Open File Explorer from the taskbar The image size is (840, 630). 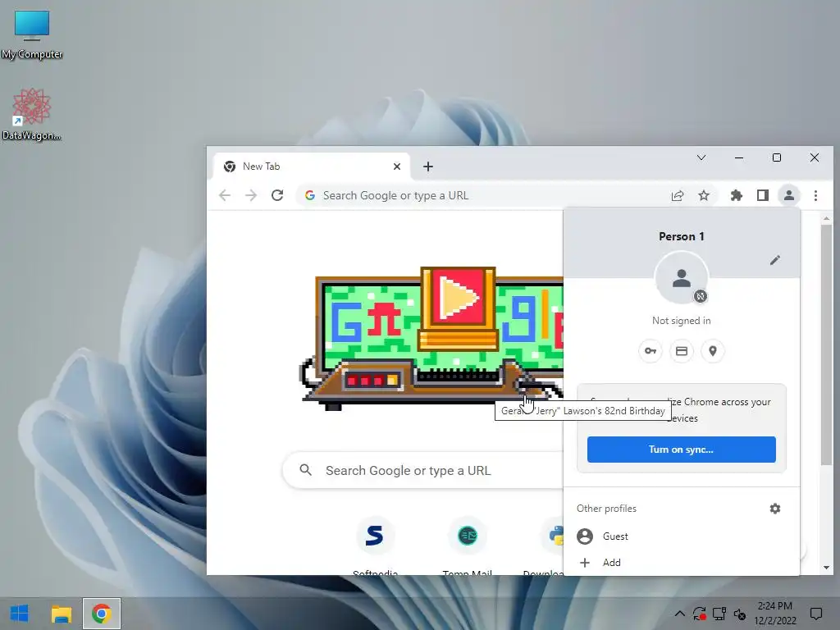click(x=61, y=614)
